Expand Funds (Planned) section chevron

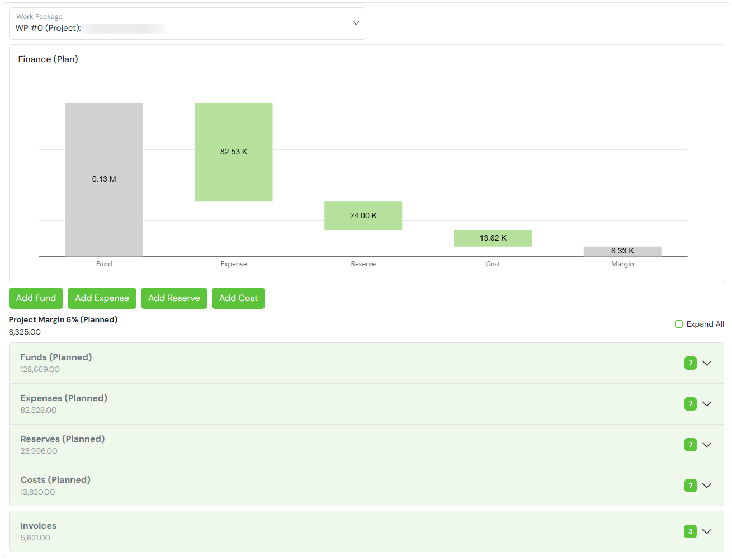[x=707, y=363]
